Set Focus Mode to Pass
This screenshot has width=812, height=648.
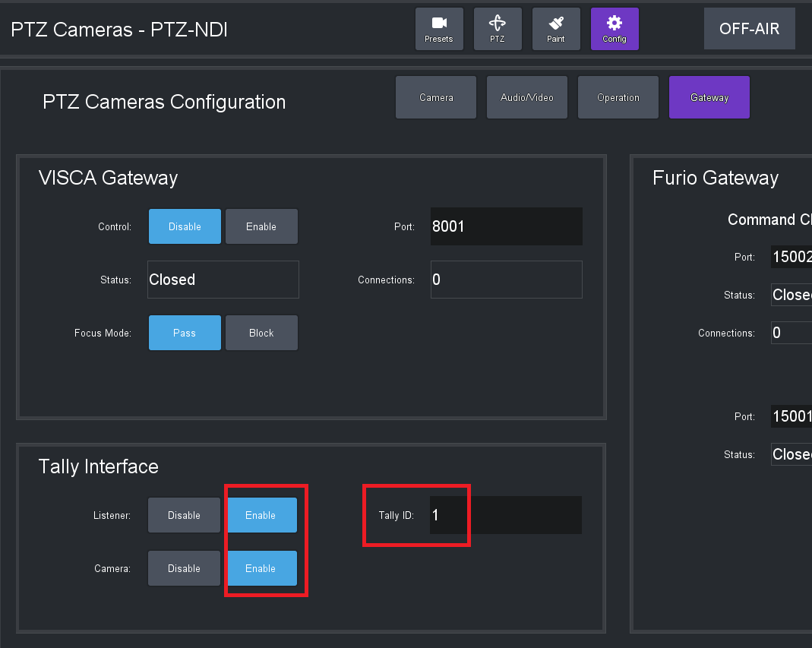click(185, 333)
